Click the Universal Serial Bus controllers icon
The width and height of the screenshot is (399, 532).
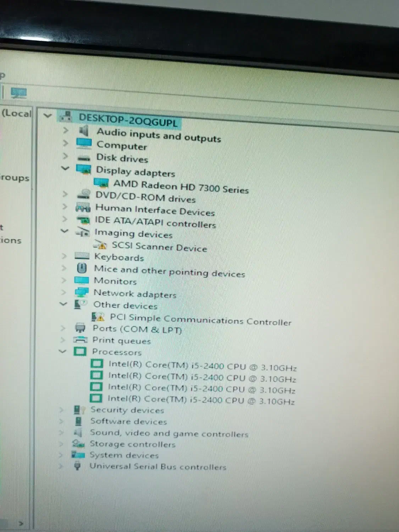click(77, 466)
